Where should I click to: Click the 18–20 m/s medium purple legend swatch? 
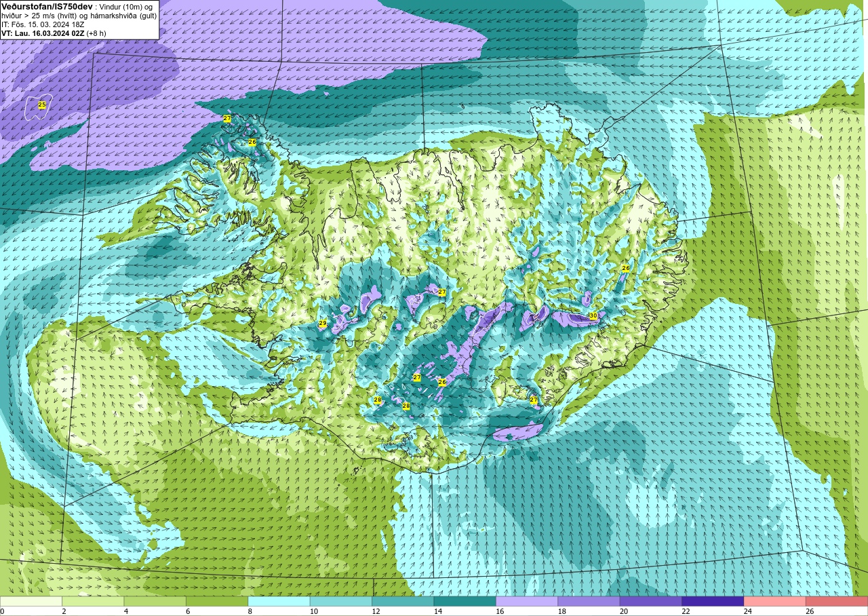click(x=589, y=601)
